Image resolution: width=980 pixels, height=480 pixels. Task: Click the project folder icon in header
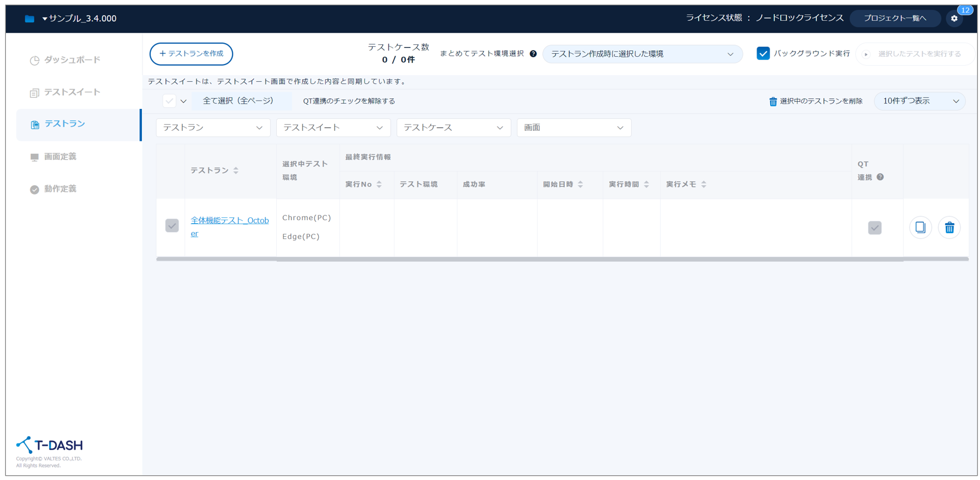tap(30, 19)
